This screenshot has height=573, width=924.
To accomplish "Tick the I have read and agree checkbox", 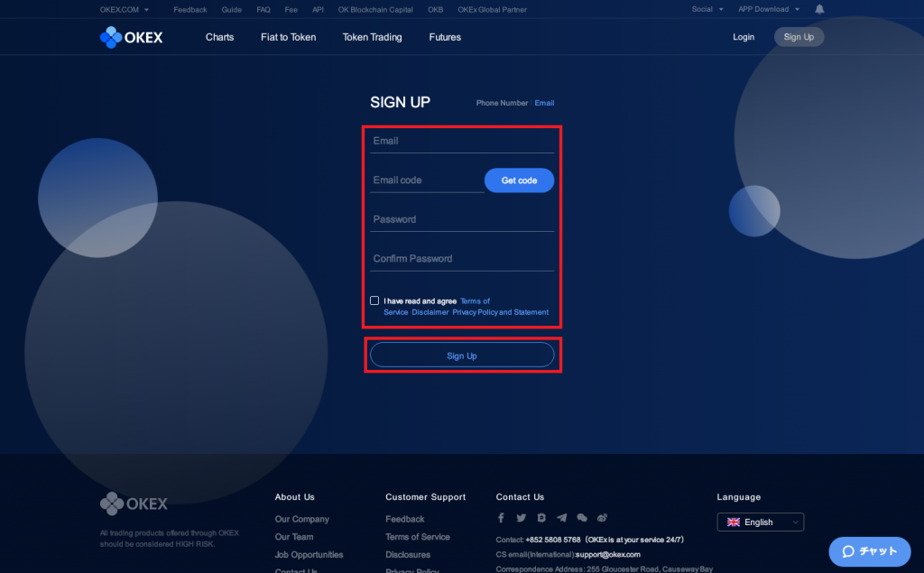I will coord(374,300).
